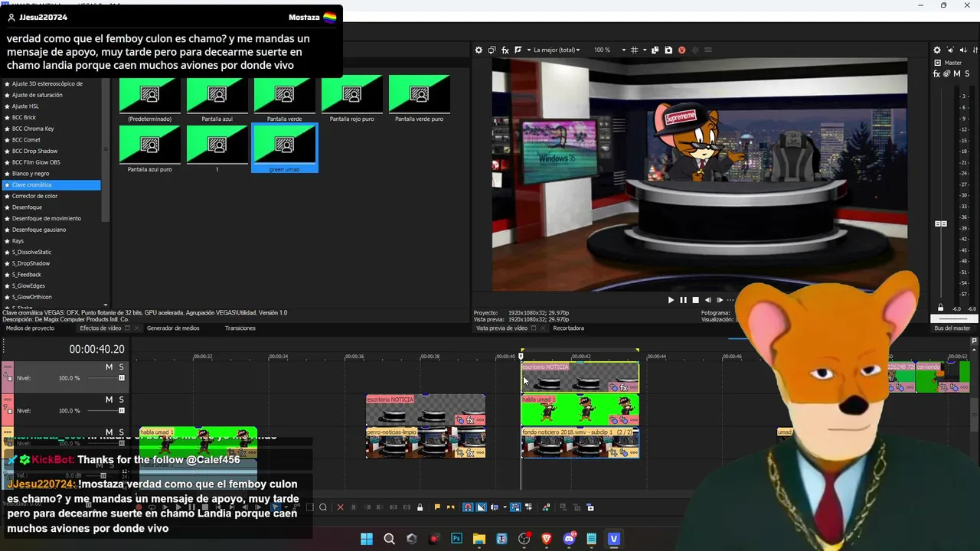Toggle lock events icon

[420, 507]
